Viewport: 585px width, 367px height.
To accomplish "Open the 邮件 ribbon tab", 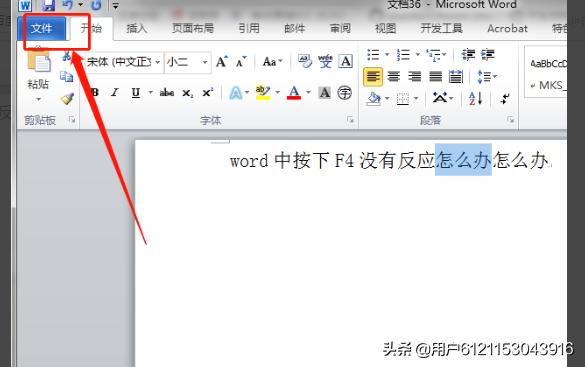I will coord(294,28).
